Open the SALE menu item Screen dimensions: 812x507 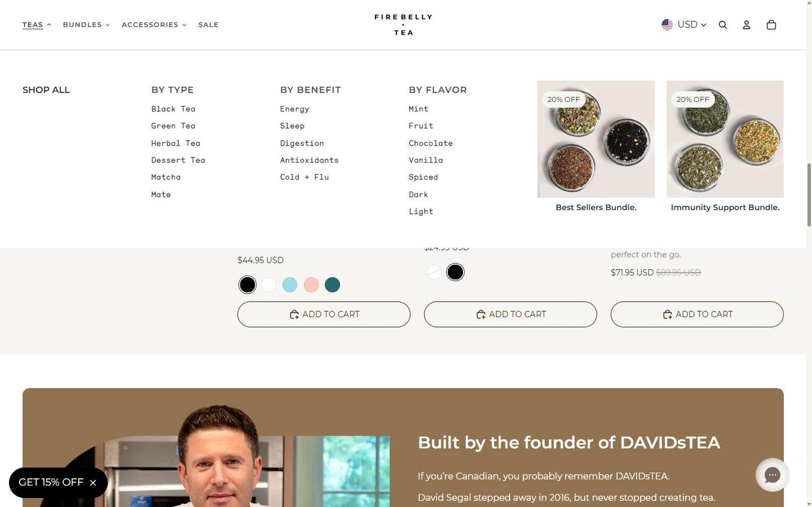(208, 25)
